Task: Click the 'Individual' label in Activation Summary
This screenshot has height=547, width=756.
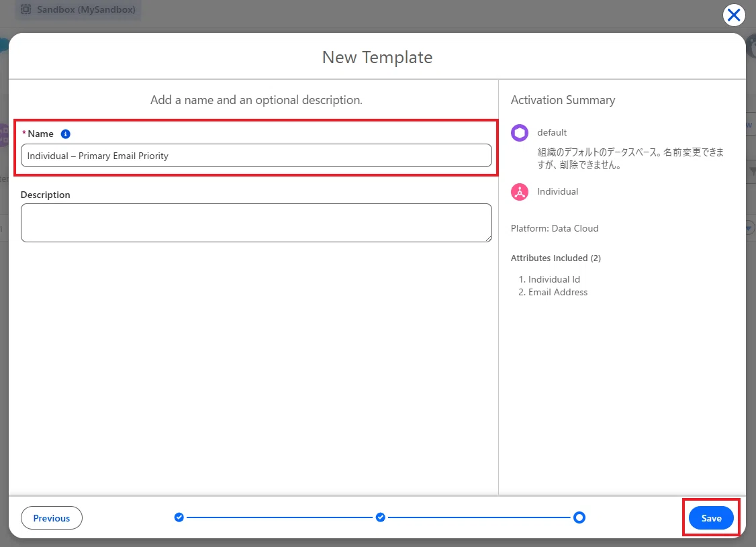Action: click(x=557, y=192)
